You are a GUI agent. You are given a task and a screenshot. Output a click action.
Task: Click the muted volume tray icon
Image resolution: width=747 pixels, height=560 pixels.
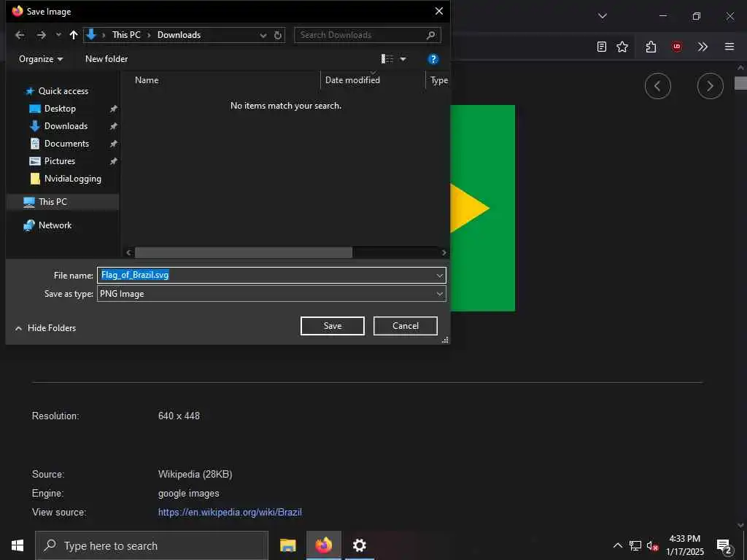click(x=652, y=545)
